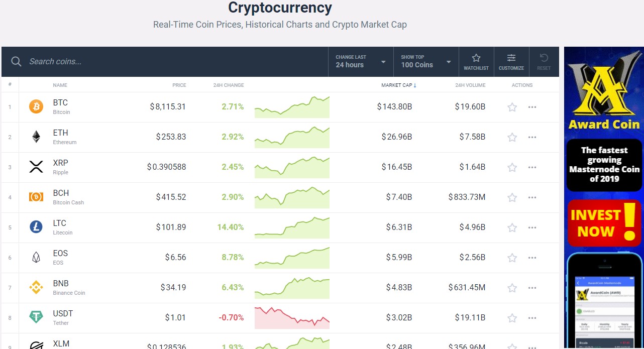Click the search magnifier icon
644x349 pixels.
click(x=16, y=61)
